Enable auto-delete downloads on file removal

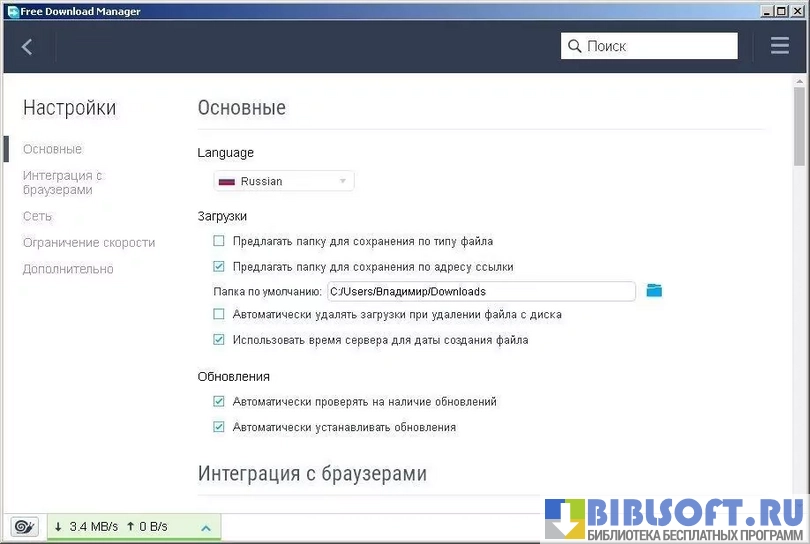coord(219,314)
